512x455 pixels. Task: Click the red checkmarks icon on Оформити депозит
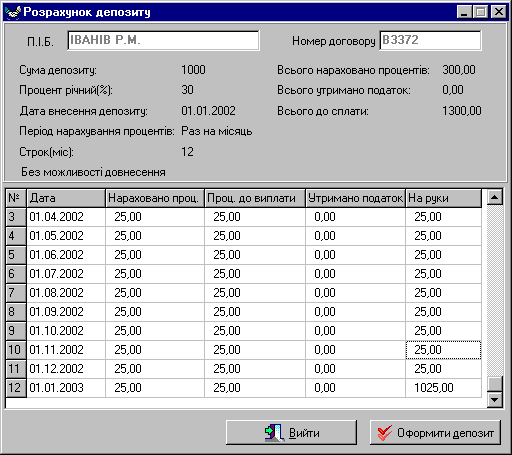[x=384, y=433]
